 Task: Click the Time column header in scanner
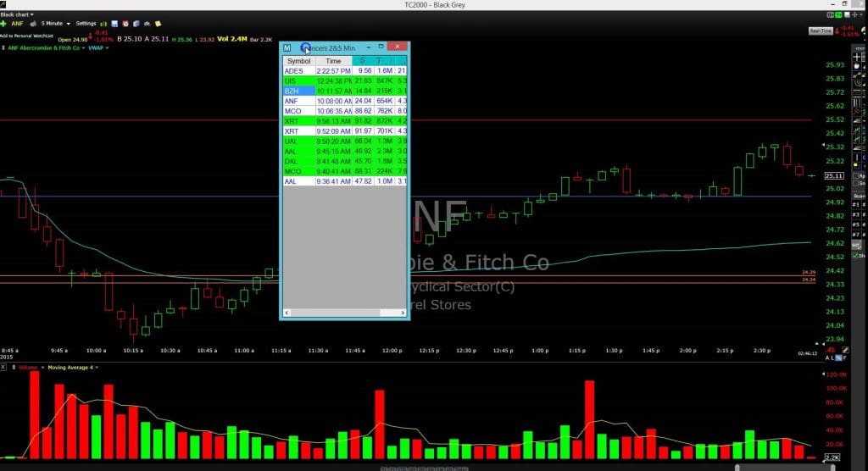[333, 61]
